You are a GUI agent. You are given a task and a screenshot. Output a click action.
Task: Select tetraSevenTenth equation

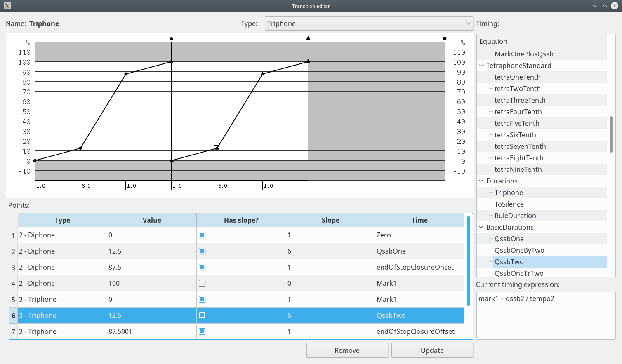point(520,146)
